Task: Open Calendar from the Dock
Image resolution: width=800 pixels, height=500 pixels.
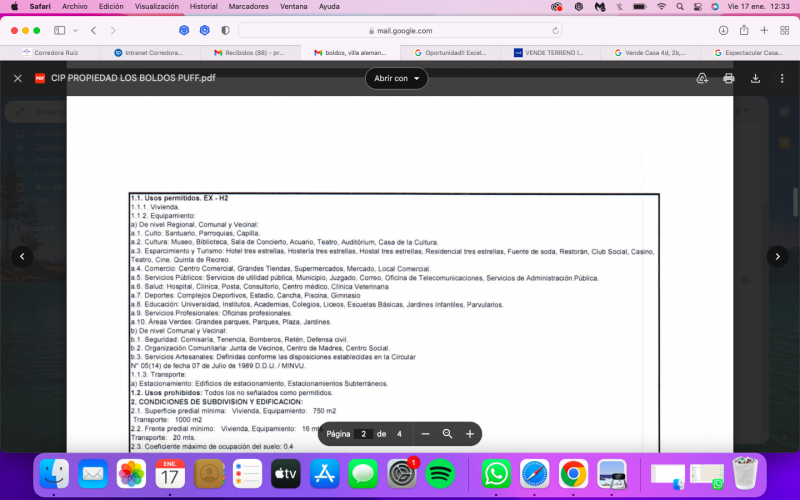Action: (170, 474)
